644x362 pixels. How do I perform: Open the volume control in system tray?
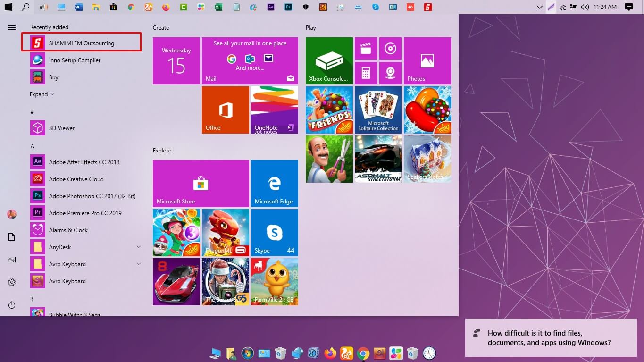(585, 7)
